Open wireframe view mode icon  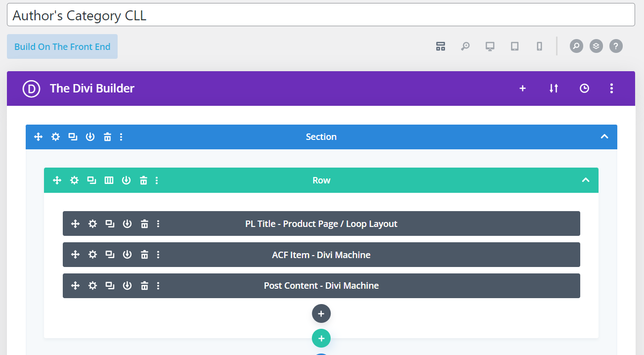point(440,46)
